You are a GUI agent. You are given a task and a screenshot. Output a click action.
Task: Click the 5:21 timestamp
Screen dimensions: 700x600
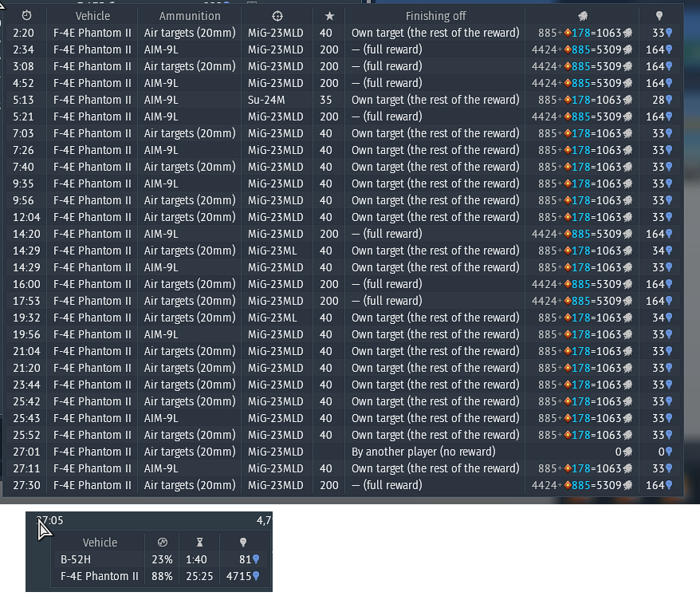tap(23, 116)
